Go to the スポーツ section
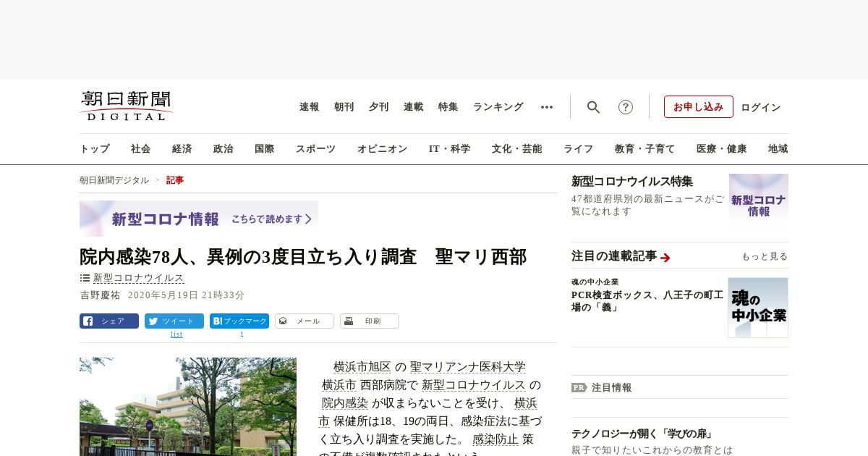868x456 pixels. pos(315,149)
